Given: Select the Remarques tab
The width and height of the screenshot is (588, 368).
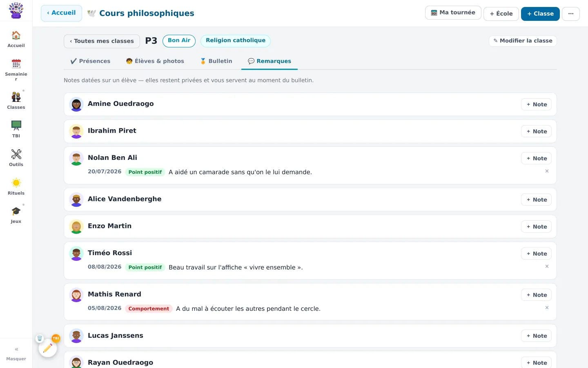Looking at the screenshot, I should click(269, 61).
